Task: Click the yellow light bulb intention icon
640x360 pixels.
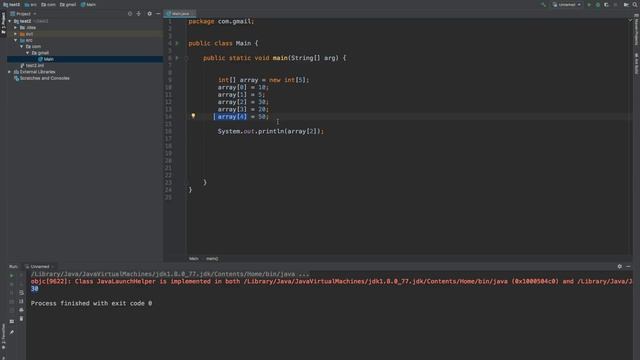Action: tap(193, 116)
